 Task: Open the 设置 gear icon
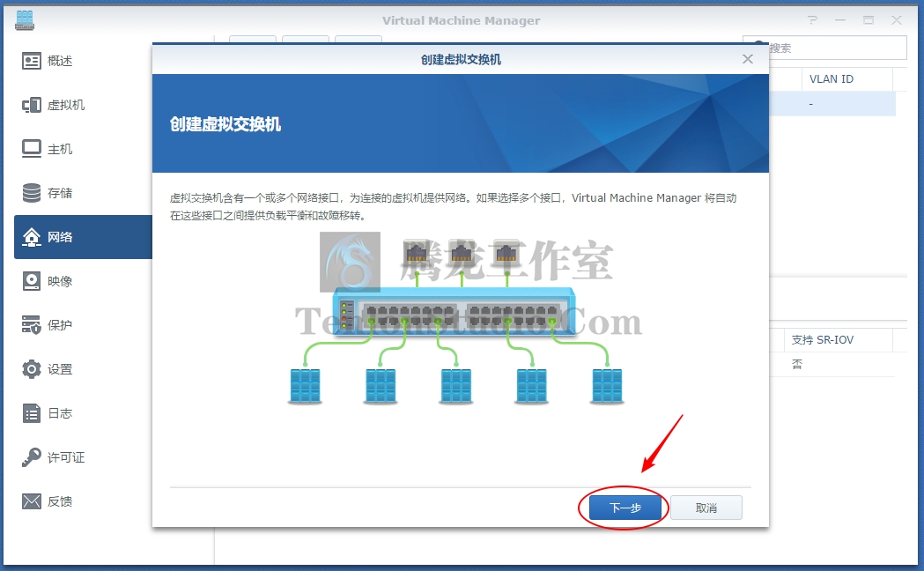31,369
